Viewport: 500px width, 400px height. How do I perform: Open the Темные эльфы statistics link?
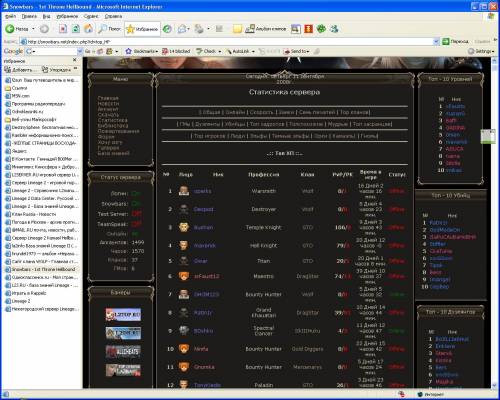(x=290, y=136)
